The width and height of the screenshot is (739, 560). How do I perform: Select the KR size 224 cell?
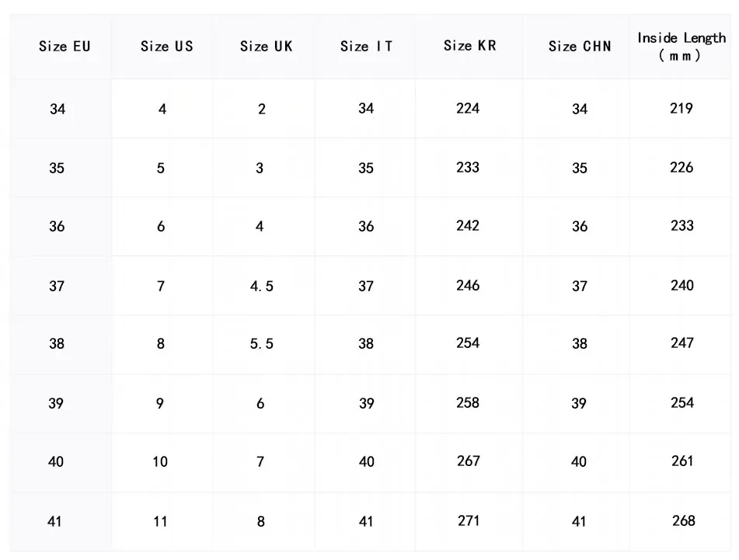(x=468, y=109)
